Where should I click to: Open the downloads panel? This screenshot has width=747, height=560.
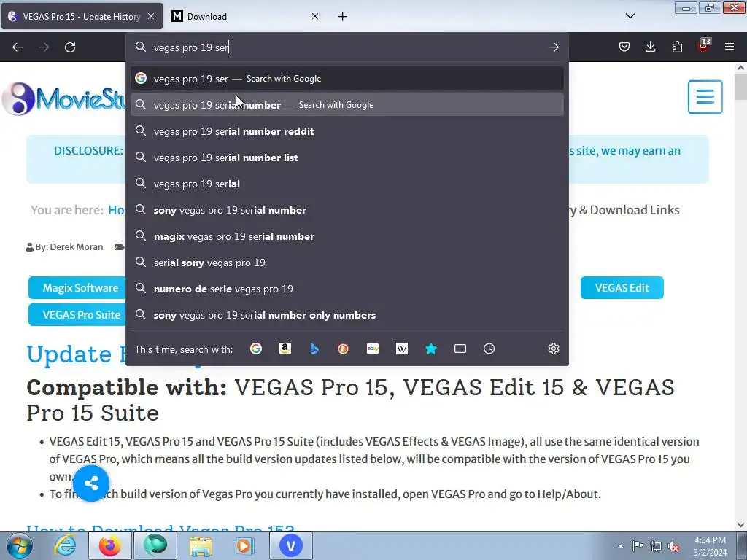(x=650, y=47)
